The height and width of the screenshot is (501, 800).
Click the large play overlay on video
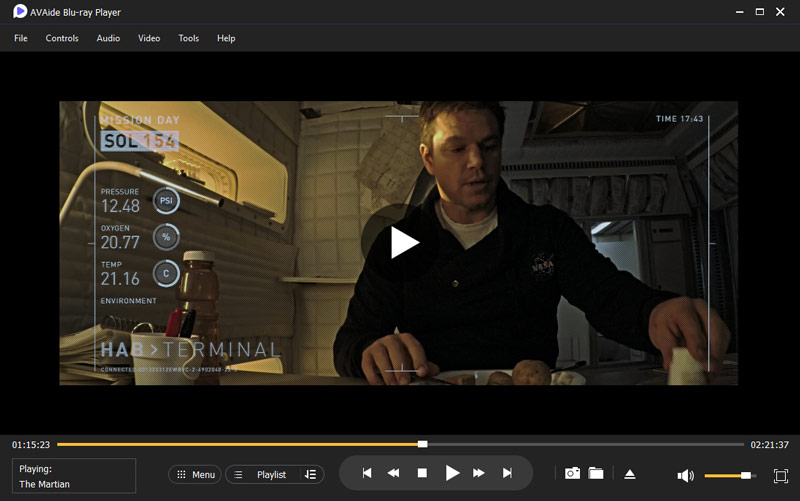pyautogui.click(x=401, y=241)
